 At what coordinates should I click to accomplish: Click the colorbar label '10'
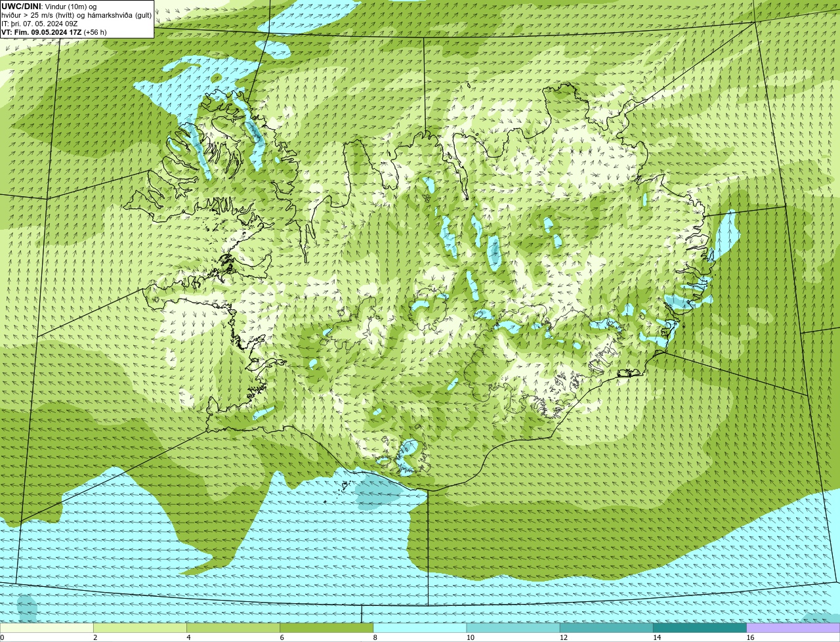click(471, 637)
